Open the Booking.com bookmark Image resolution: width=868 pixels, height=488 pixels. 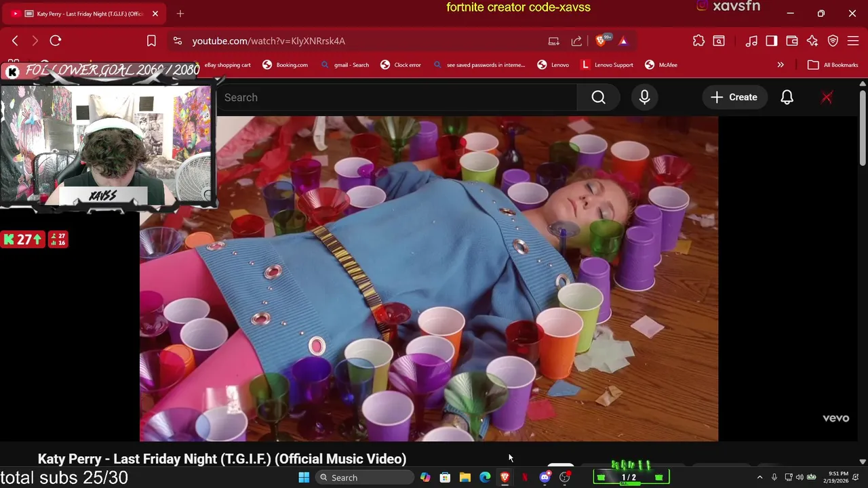(285, 65)
